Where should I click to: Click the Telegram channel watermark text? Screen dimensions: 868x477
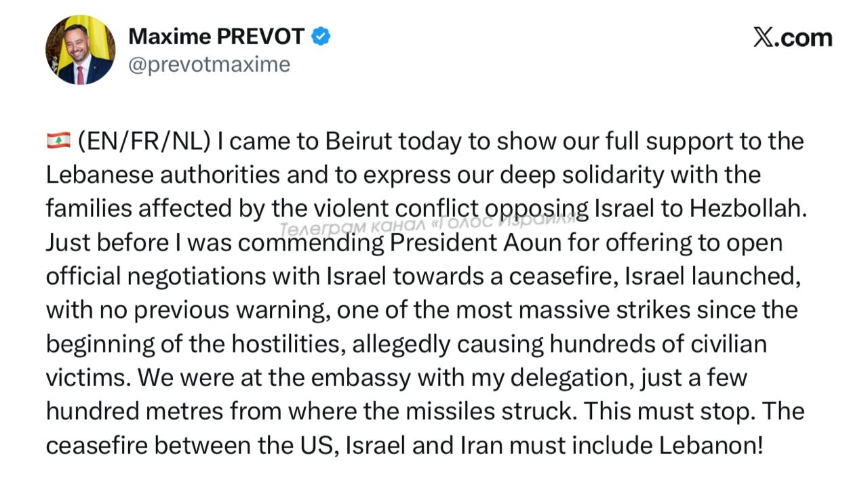pos(428,225)
